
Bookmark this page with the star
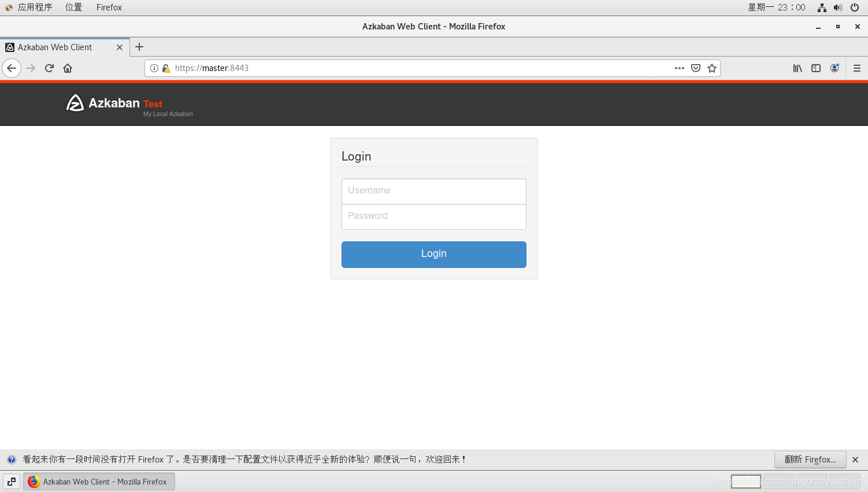[x=712, y=68]
